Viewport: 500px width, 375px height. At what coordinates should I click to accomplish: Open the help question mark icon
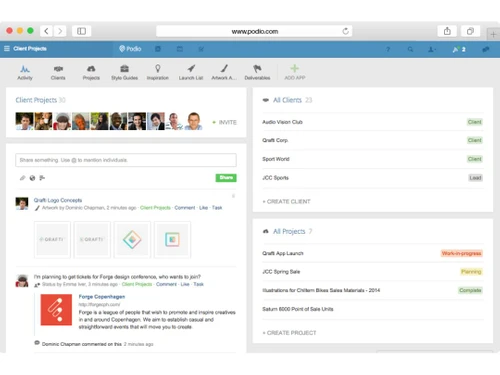[388, 49]
